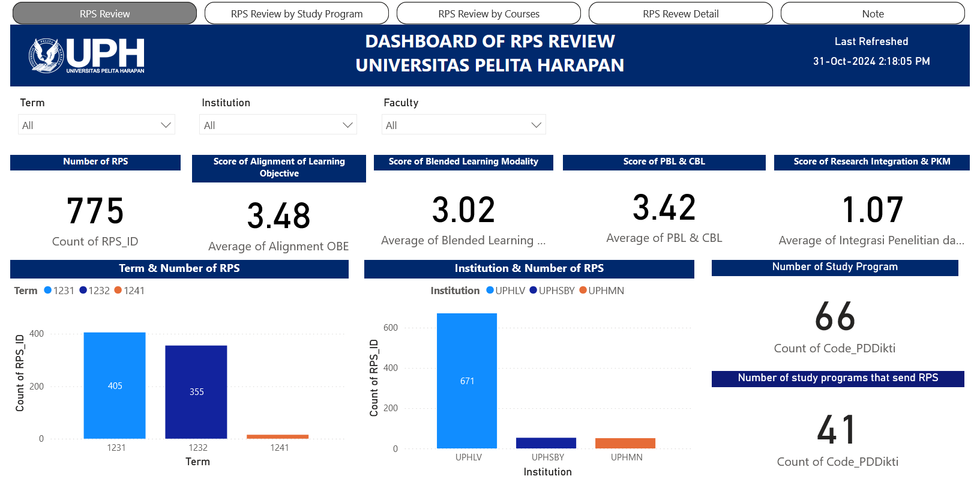This screenshot has height=479, width=980.
Task: Expand the Term filter dropdown
Action: 97,125
